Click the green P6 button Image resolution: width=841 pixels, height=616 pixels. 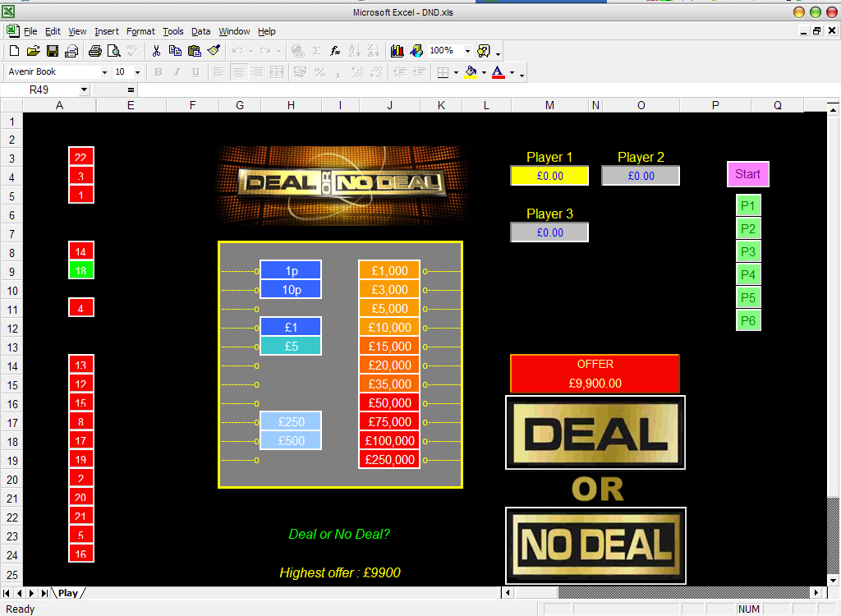pos(747,321)
